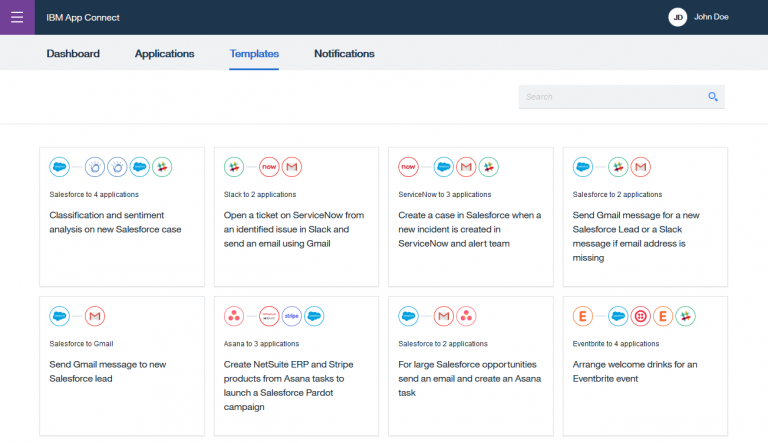768x443 pixels.
Task: Click Salesforce icon in Asana to 3 applications card
Action: 314,316
